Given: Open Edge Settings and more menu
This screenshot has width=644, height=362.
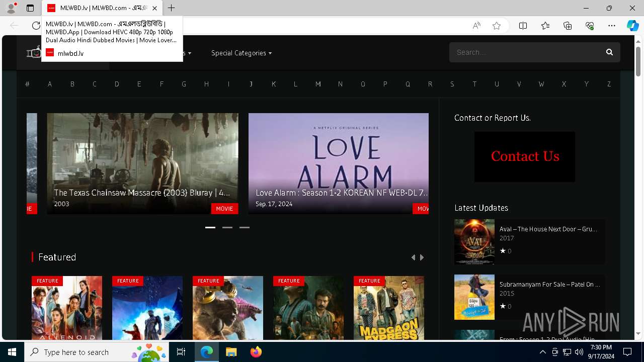Looking at the screenshot, I should [x=612, y=26].
